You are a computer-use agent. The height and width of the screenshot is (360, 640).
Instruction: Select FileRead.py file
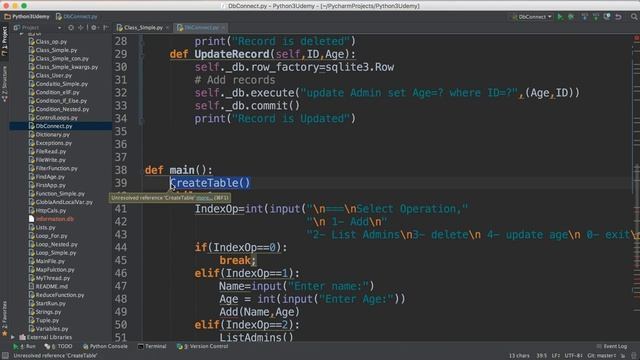pos(51,151)
